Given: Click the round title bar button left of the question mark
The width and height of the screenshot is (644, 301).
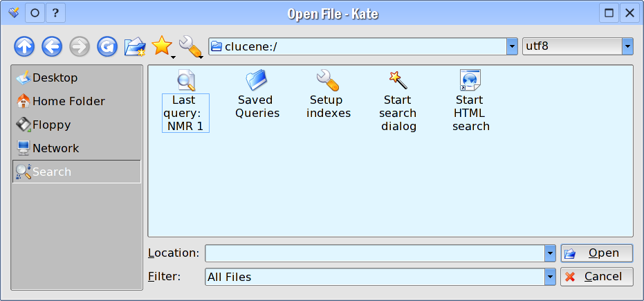Looking at the screenshot, I should tap(35, 13).
